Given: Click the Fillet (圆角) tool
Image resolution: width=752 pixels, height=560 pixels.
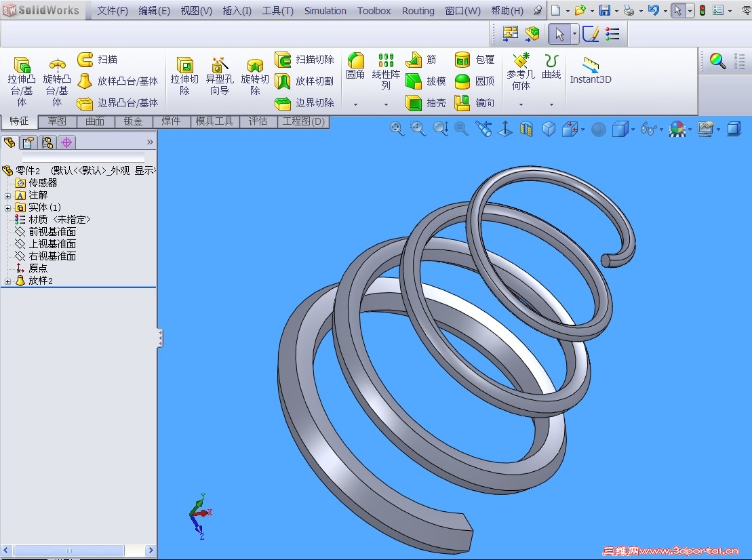Looking at the screenshot, I should [x=355, y=66].
